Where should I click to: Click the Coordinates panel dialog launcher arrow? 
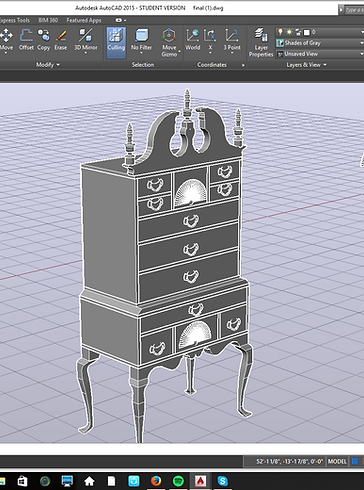[x=243, y=65]
